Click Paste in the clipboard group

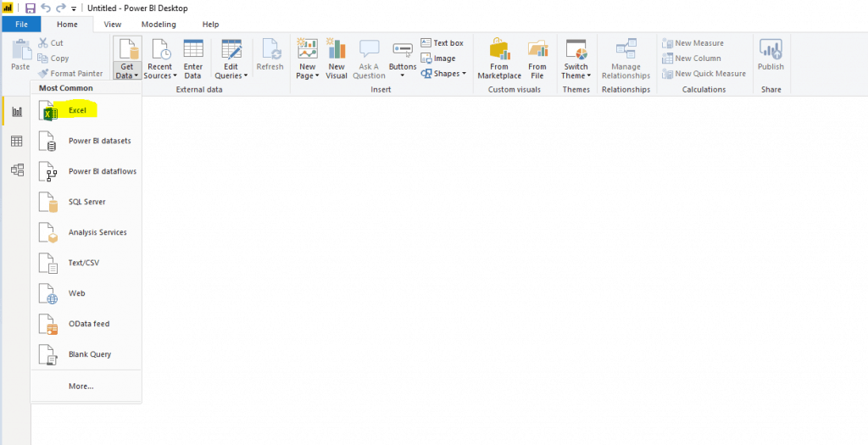20,55
